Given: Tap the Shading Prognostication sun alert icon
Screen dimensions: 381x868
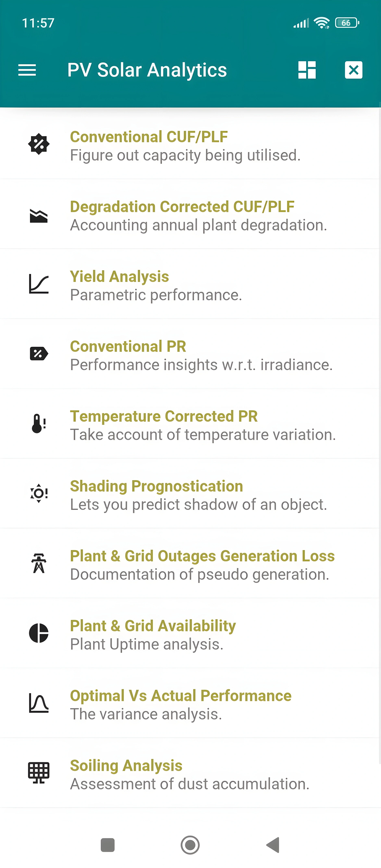Looking at the screenshot, I should tap(39, 493).
